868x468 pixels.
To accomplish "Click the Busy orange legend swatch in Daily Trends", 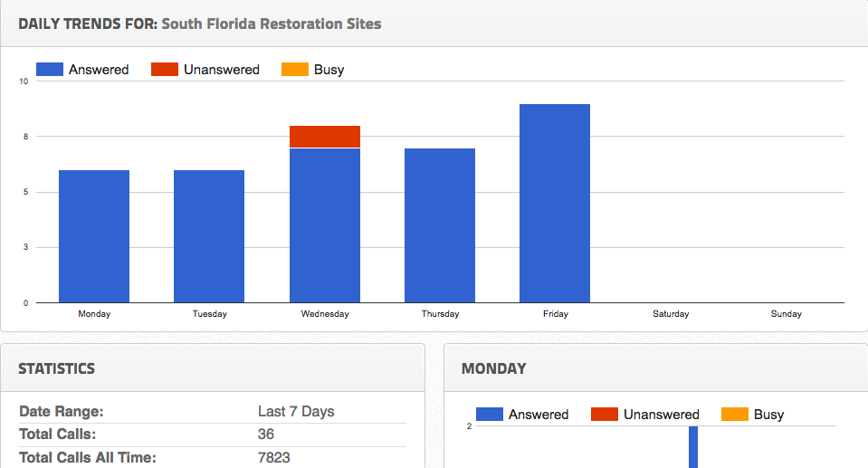I will point(295,69).
